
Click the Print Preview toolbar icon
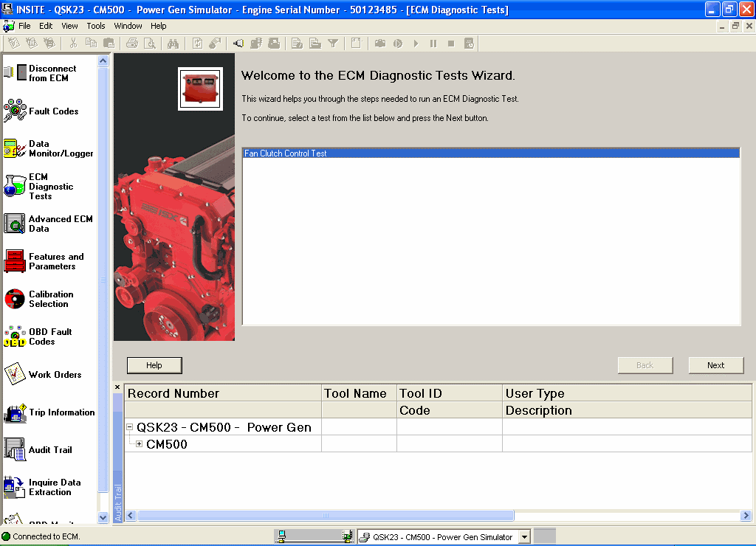point(150,44)
